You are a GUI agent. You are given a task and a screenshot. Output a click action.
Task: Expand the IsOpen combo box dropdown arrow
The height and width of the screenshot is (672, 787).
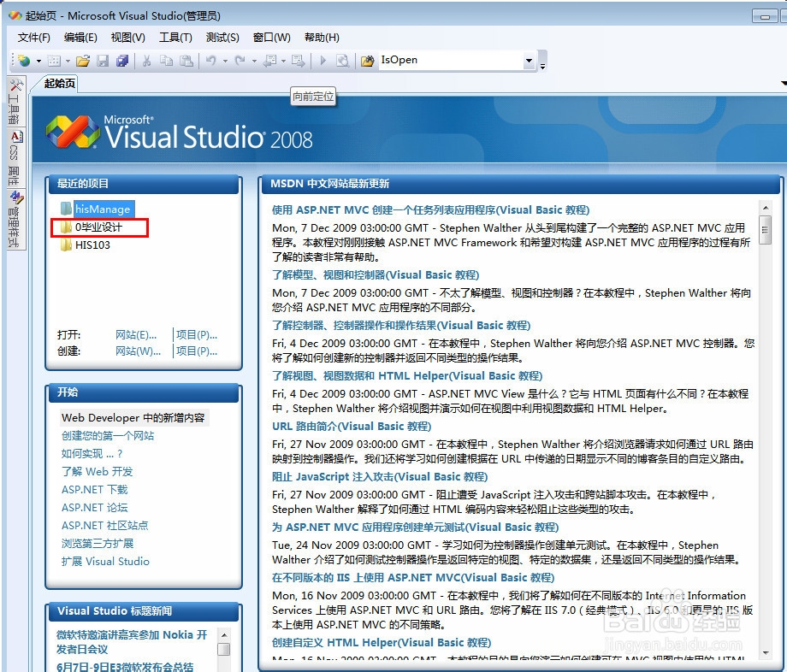point(529,61)
